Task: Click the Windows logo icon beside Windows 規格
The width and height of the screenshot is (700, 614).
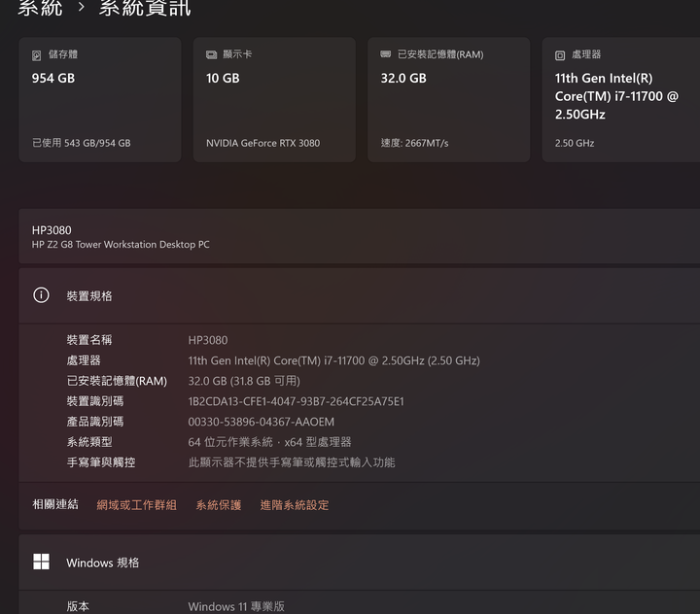Action: (41, 562)
